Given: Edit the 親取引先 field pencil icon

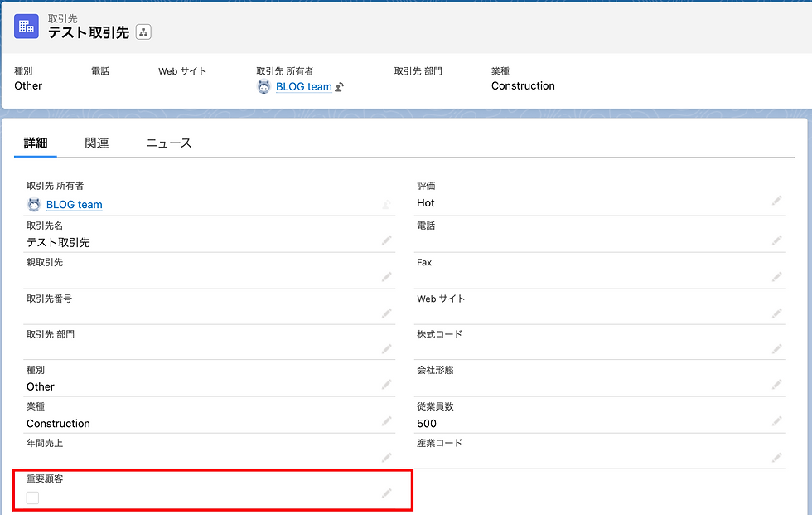Looking at the screenshot, I should click(x=386, y=277).
